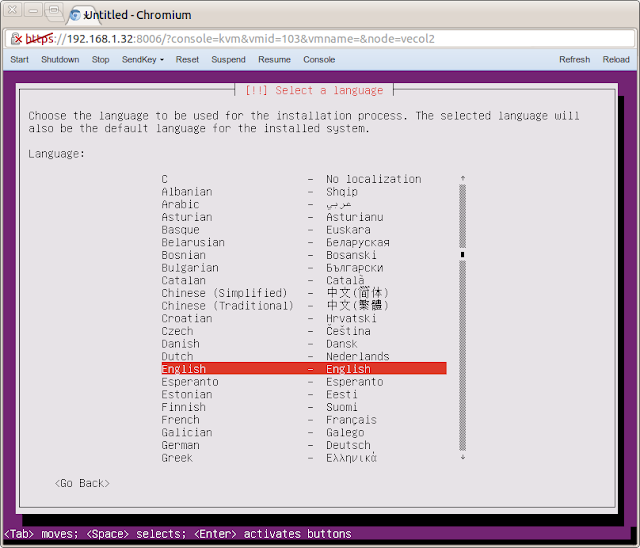Select the Finnish language row
The width and height of the screenshot is (640, 548).
[x=304, y=406]
